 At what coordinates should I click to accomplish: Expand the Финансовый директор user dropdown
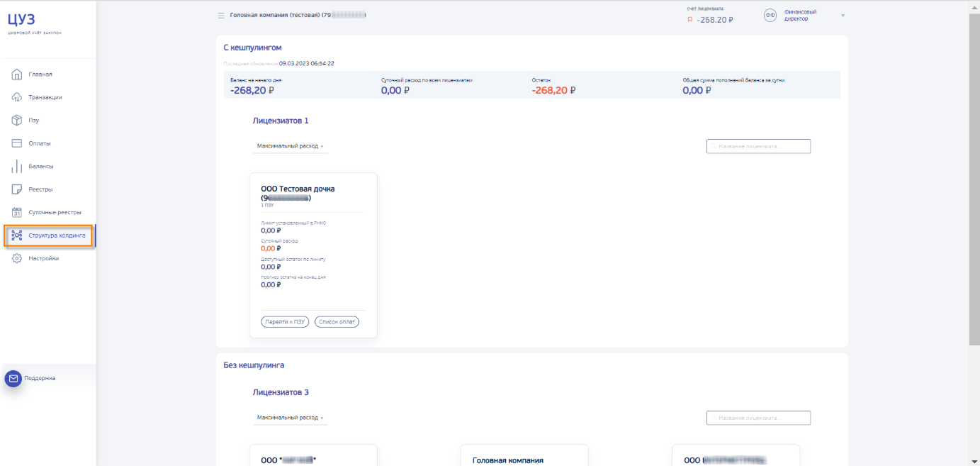(x=843, y=16)
